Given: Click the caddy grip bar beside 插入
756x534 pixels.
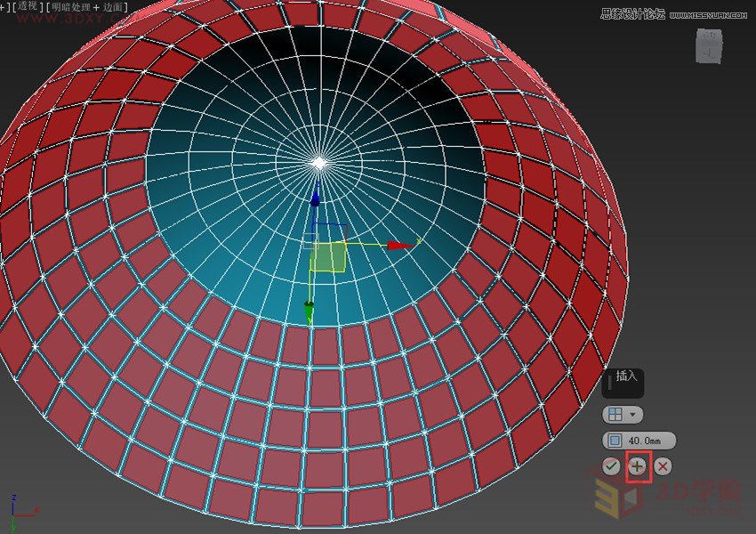Looking at the screenshot, I should 607,384.
